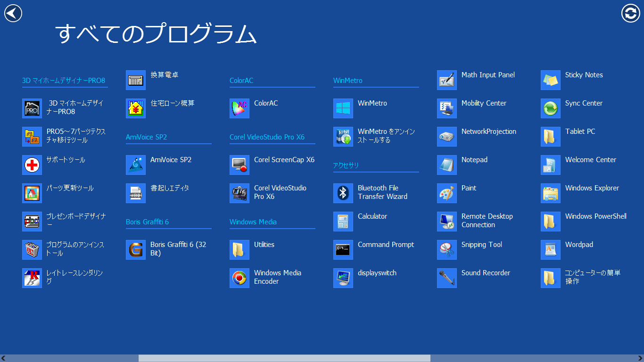The height and width of the screenshot is (362, 644).
Task: Open 3D マイホームデザイナーPRO8 program icon
Action: (32, 108)
